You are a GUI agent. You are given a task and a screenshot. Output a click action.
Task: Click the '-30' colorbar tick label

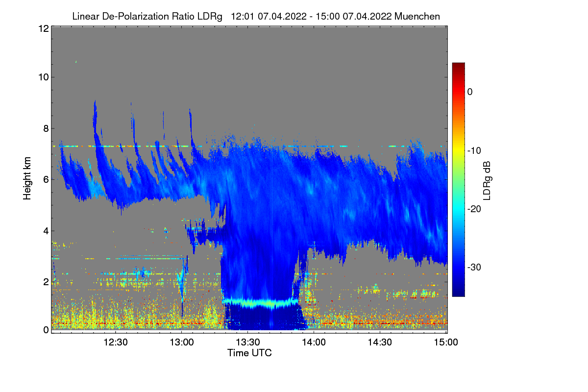click(x=474, y=268)
